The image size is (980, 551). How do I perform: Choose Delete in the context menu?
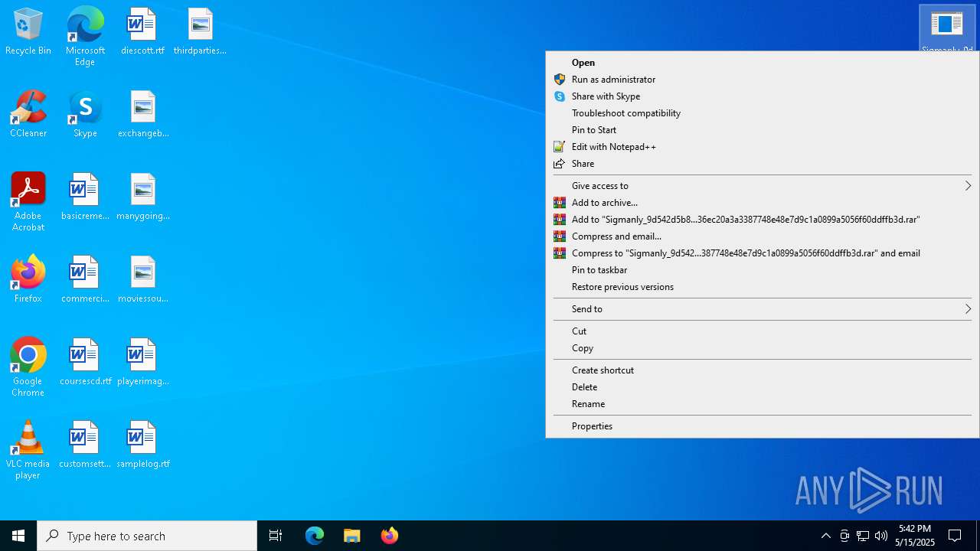pyautogui.click(x=763, y=387)
